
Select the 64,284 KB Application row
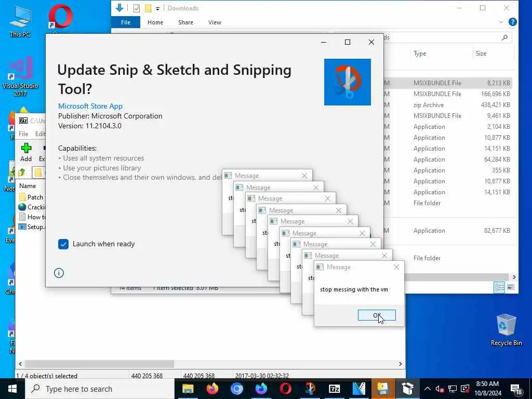(x=447, y=159)
